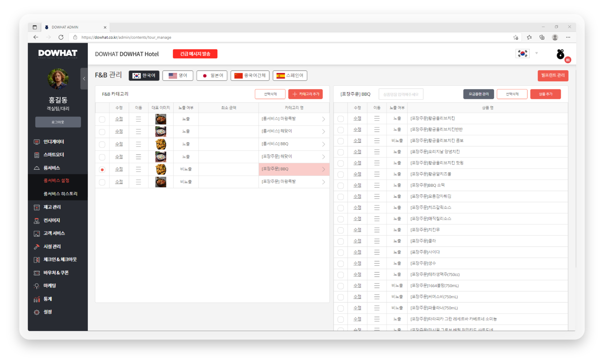Check the [포장주문]황금올리브치킨 product checkbox
The height and width of the screenshot is (364, 604).
(341, 119)
